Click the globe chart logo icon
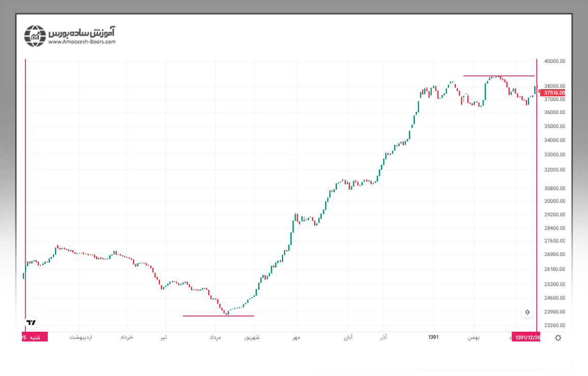The height and width of the screenshot is (376, 588). [x=35, y=36]
